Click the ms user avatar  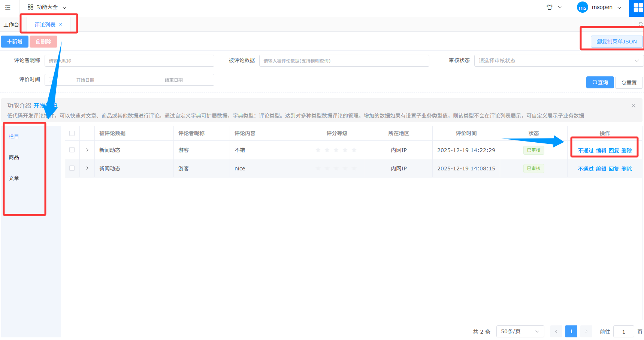(x=582, y=7)
